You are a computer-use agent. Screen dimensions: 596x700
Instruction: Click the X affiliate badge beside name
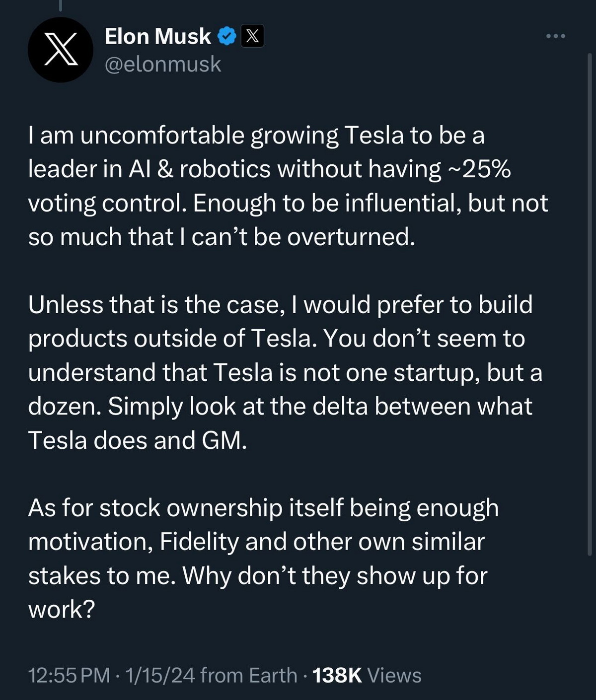coord(252,36)
